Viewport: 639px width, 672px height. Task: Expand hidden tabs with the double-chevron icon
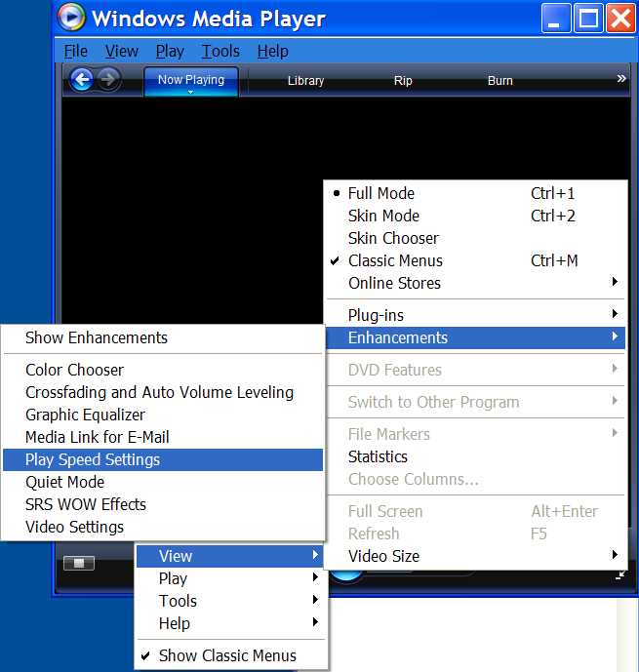coord(621,79)
